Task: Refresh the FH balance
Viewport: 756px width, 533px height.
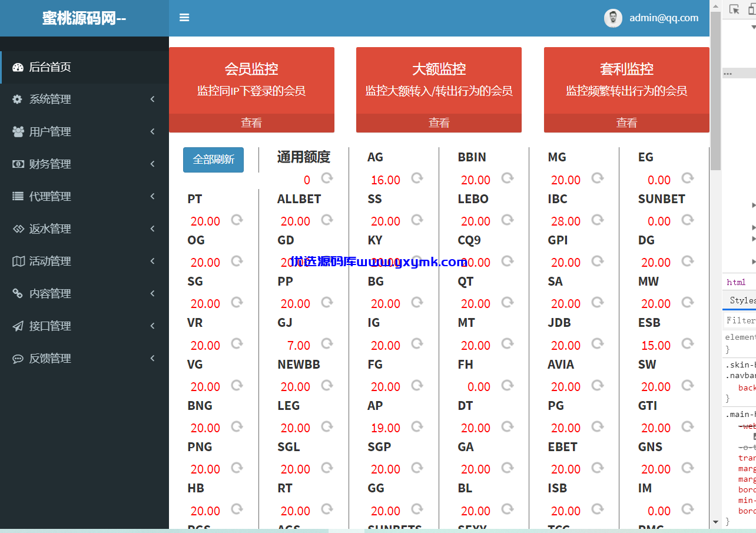Action: pos(507,385)
